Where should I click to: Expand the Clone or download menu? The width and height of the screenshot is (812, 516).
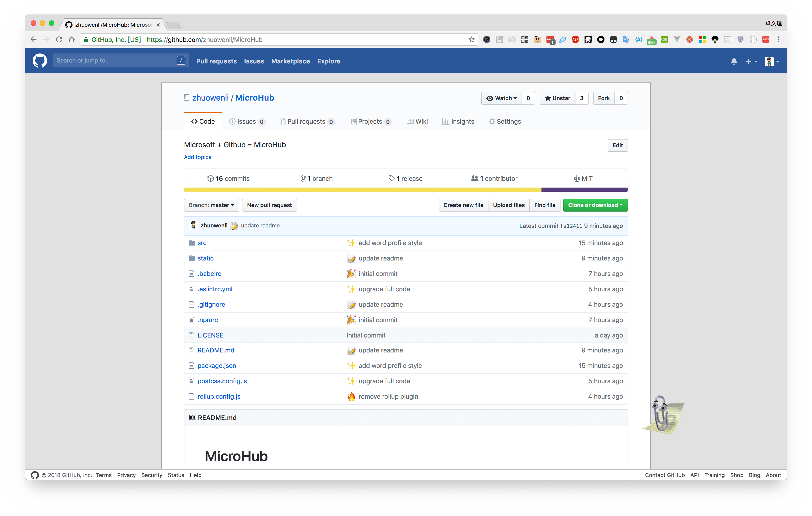[595, 205]
